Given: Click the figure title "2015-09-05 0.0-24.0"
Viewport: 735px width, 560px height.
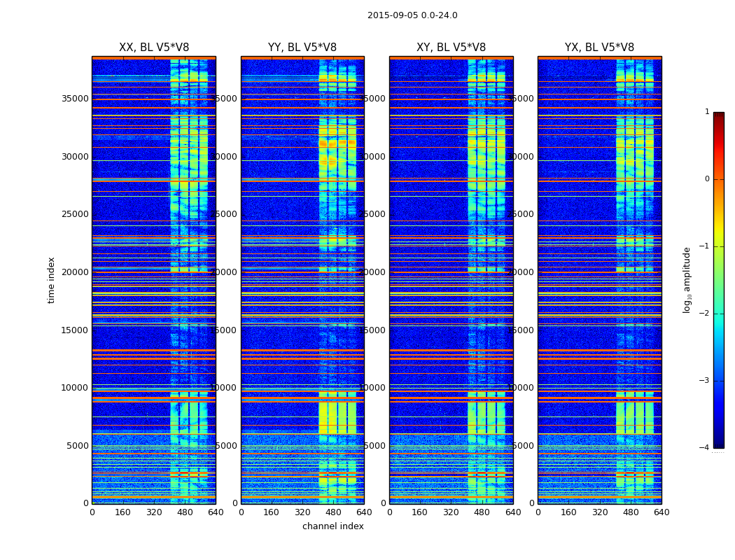Looking at the screenshot, I should [412, 15].
